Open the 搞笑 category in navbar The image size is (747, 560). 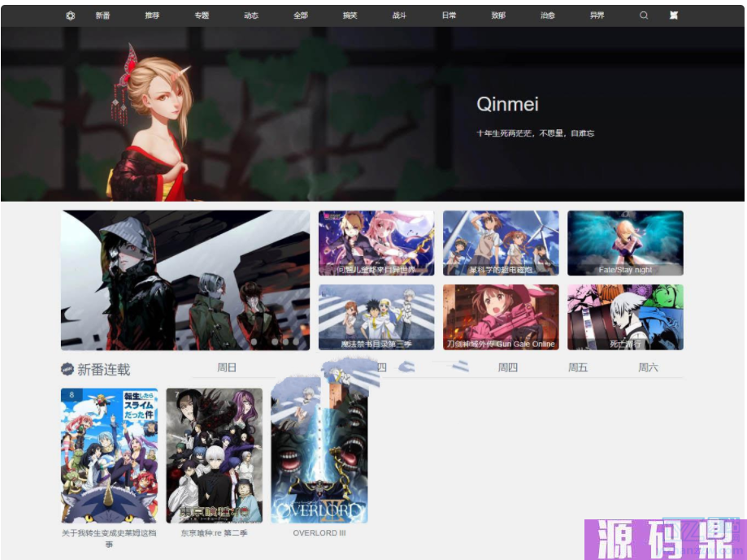(350, 15)
